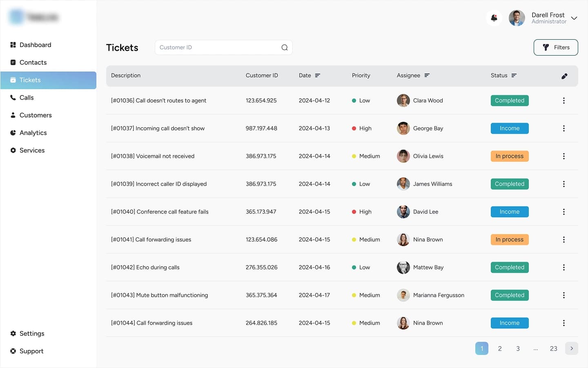
Task: Open more options for ticket #01044
Action: coord(564,323)
